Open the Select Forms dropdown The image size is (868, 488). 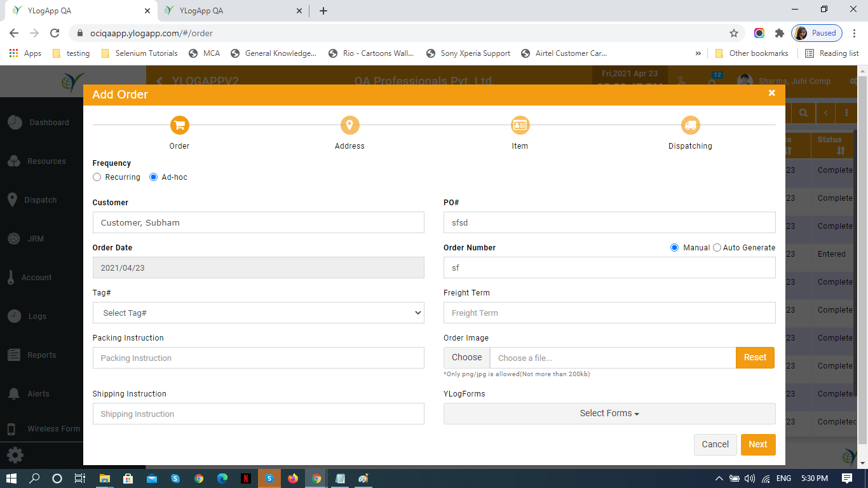click(x=609, y=413)
